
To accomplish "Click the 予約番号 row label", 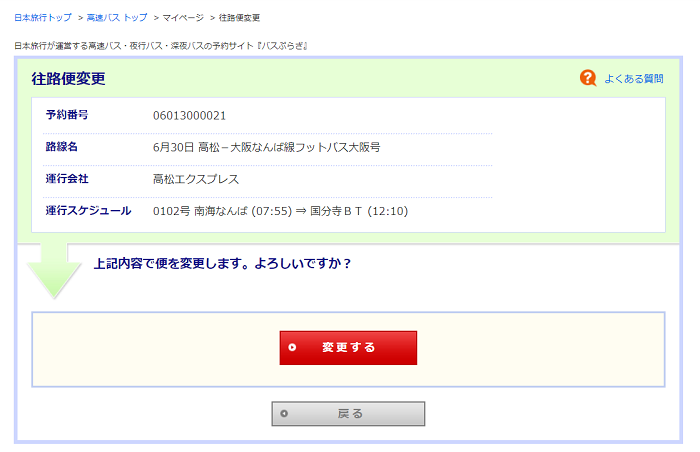I will point(67,115).
